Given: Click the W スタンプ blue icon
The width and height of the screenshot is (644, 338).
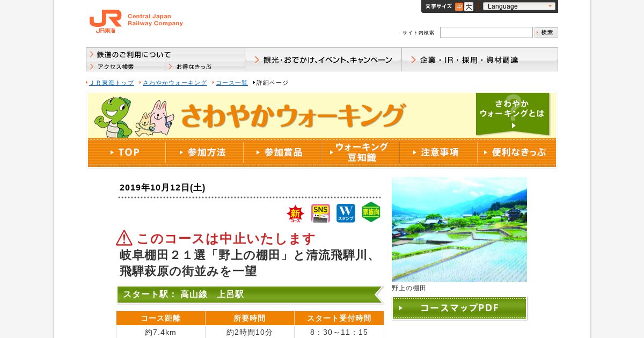Looking at the screenshot, I should click(x=346, y=213).
